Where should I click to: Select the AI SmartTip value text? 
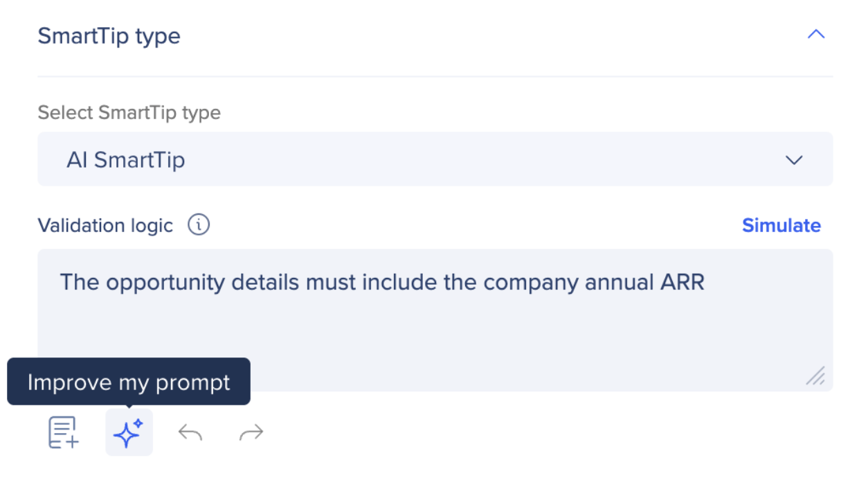126,160
